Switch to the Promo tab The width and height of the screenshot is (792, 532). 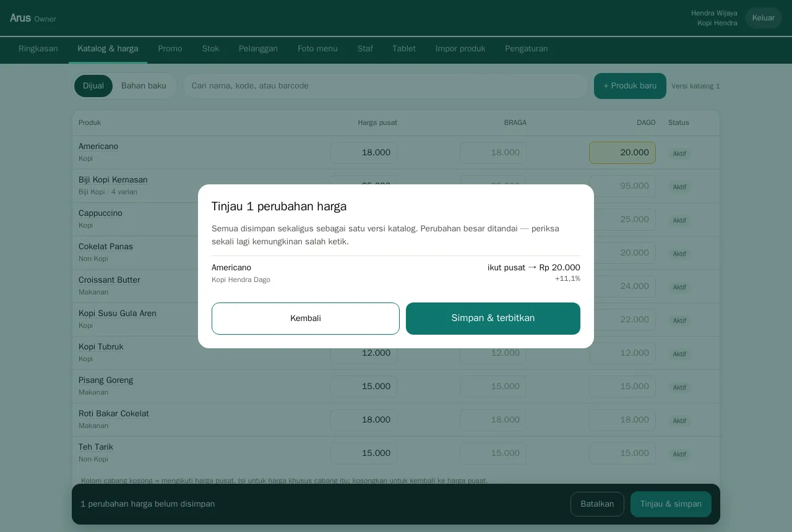click(x=170, y=49)
